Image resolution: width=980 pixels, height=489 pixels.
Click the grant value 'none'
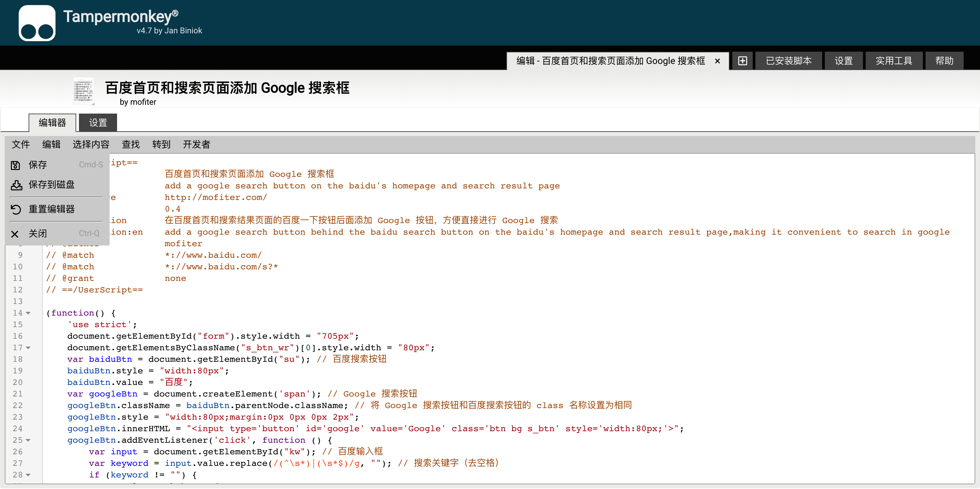175,279
